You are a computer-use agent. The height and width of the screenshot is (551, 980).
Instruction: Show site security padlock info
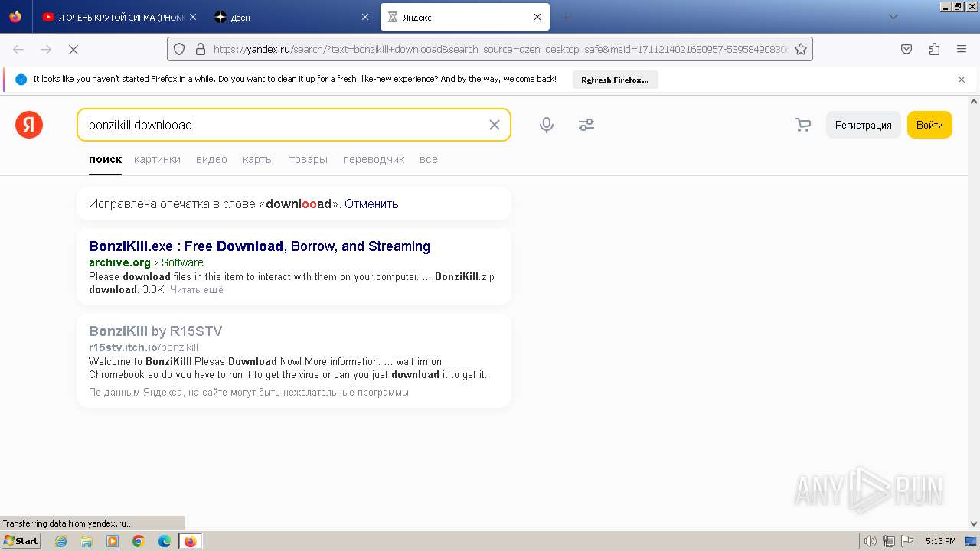coord(201,49)
